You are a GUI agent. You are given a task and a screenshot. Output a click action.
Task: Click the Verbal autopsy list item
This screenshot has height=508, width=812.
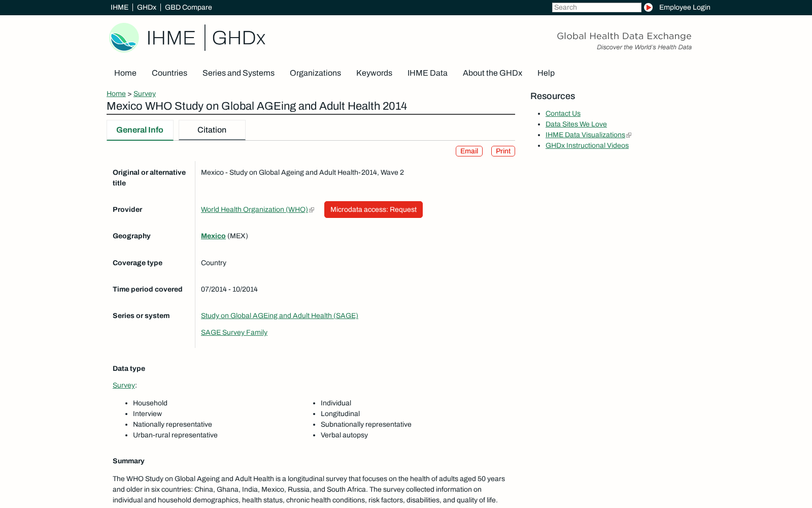pyautogui.click(x=344, y=435)
